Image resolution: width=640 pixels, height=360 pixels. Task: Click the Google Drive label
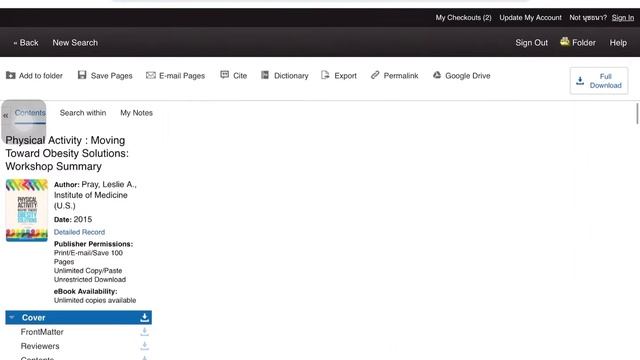coord(468,76)
